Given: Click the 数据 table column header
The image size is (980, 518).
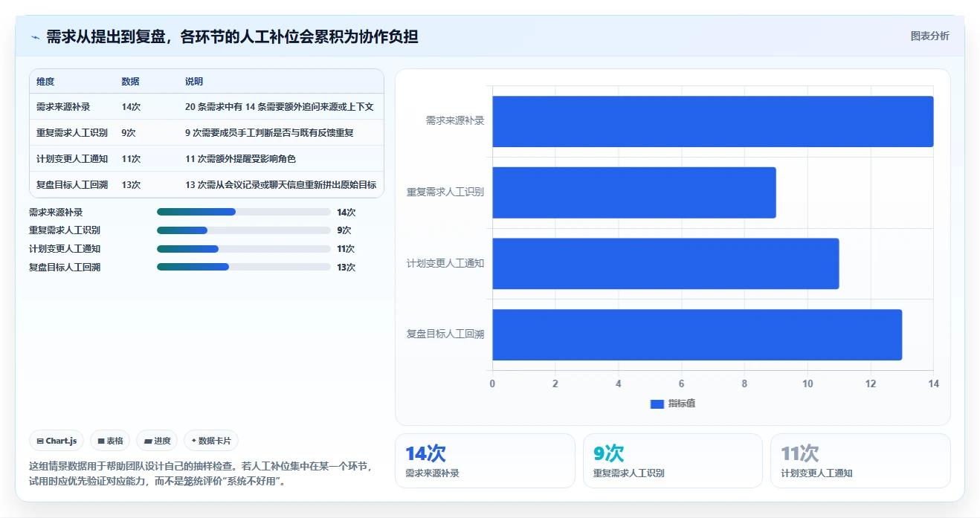Looking at the screenshot, I should pyautogui.click(x=130, y=82).
